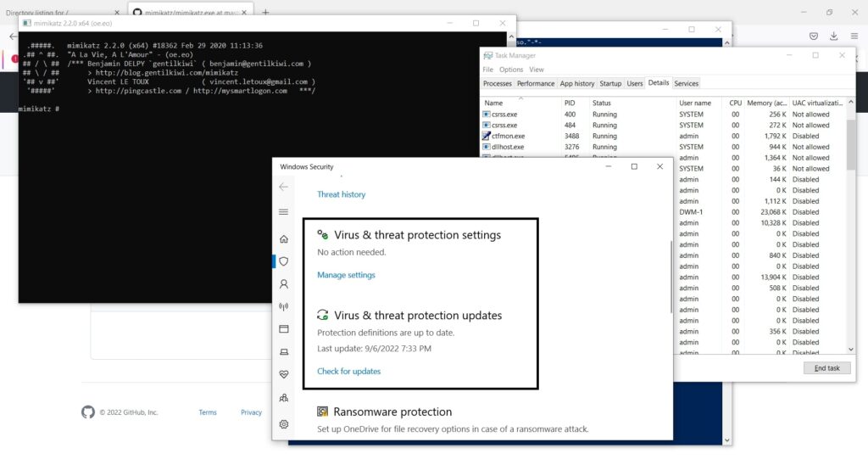Viewport: 868px width, 465px height.
Task: Sort by UAC virtualization column
Action: (x=817, y=103)
